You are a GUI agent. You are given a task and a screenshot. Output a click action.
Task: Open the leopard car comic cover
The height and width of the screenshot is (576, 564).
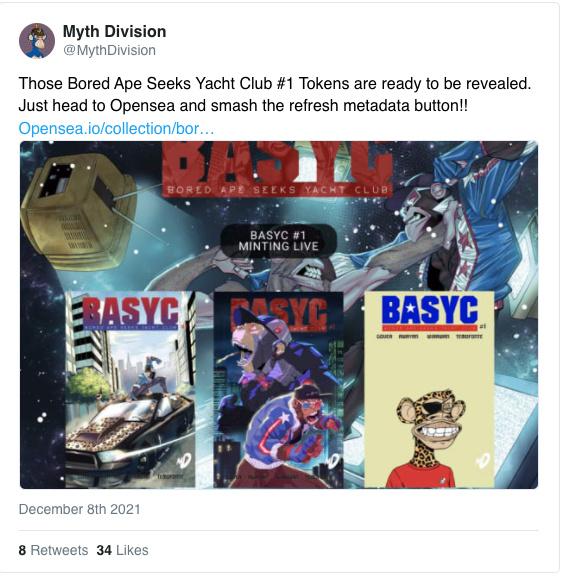(130, 390)
